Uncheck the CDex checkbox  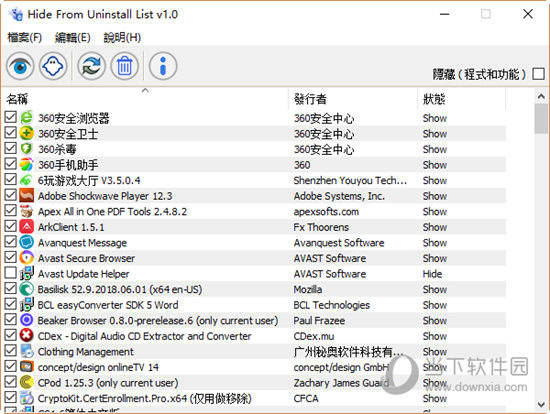11,335
